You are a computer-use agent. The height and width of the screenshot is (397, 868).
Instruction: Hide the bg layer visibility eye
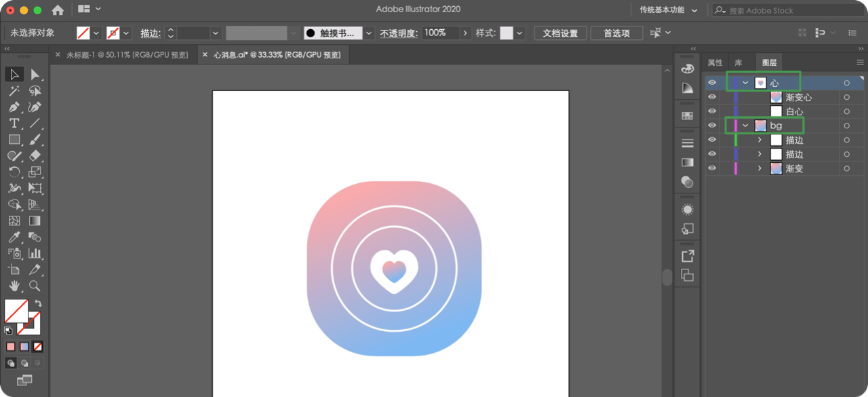(x=712, y=126)
